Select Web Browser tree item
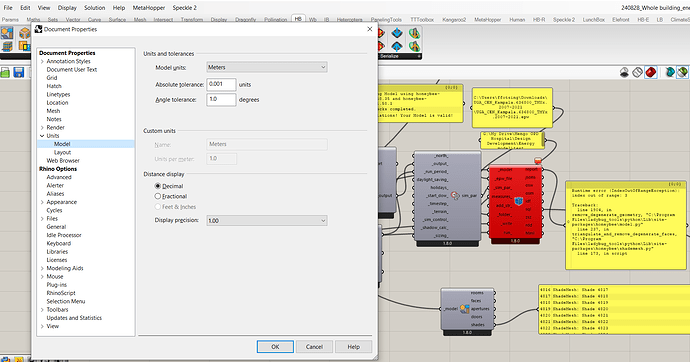The image size is (690, 362). tap(63, 161)
